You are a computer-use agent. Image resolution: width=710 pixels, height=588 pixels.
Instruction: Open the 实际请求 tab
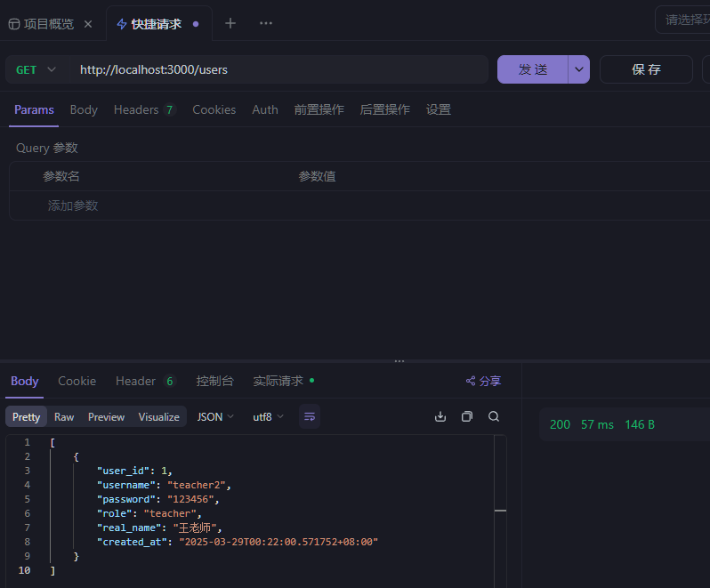[283, 381]
